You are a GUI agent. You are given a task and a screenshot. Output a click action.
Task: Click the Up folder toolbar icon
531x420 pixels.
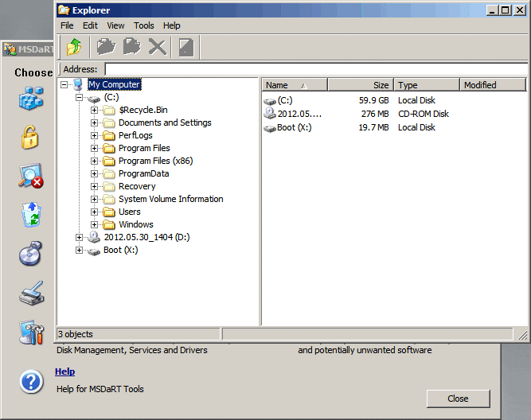(74, 47)
